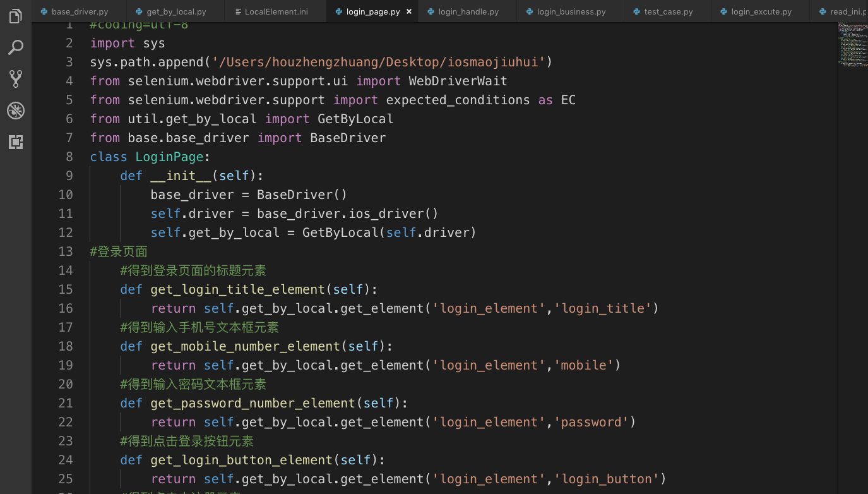Click line number 16 in the gutter
This screenshot has height=494, width=868.
[x=66, y=308]
